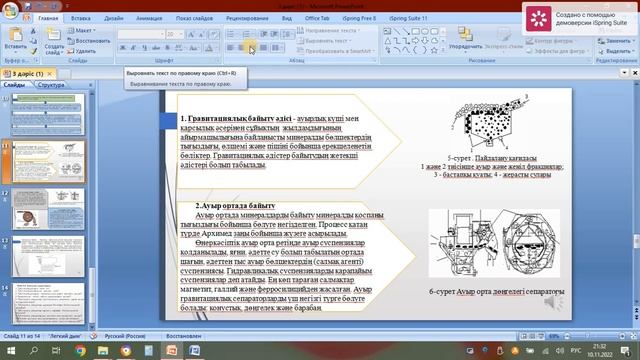Click Выделить select button
Screen dimensions: 640x360
coord(617,51)
